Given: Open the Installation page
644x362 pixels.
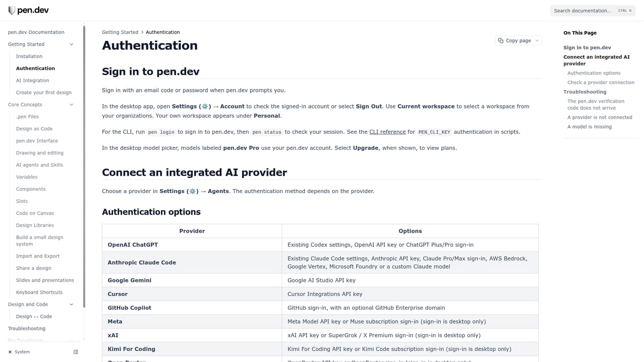Looking at the screenshot, I should pos(29,56).
